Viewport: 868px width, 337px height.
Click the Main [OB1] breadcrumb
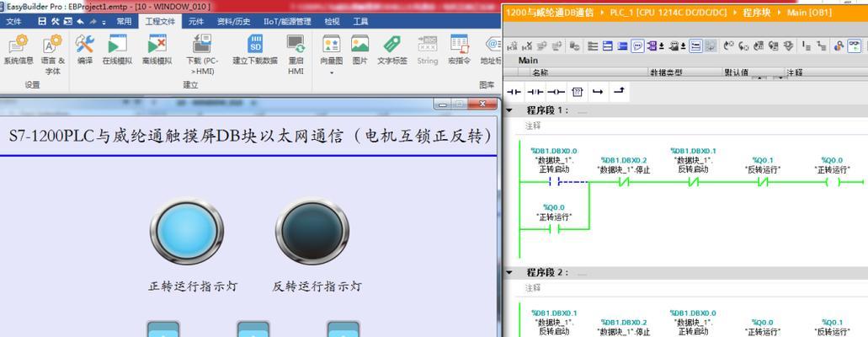pyautogui.click(x=809, y=12)
